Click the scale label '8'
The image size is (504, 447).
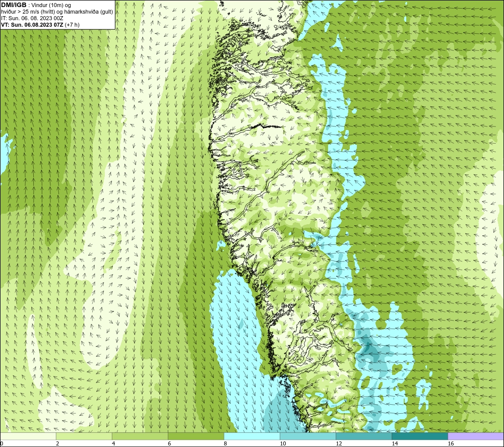[225, 443]
